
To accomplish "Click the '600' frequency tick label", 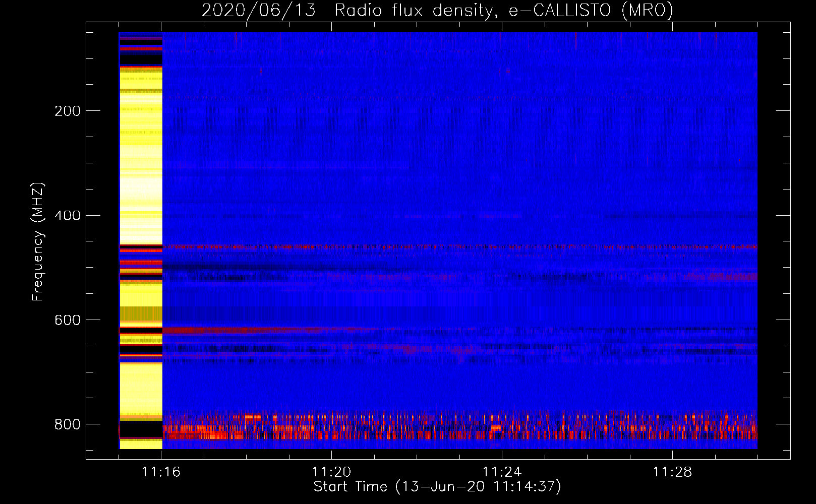I will (x=68, y=320).
